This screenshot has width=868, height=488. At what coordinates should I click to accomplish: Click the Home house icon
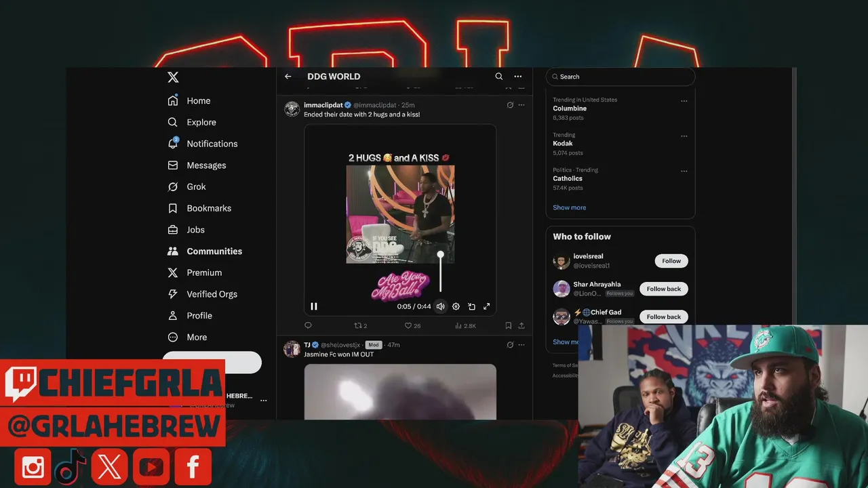pos(173,100)
